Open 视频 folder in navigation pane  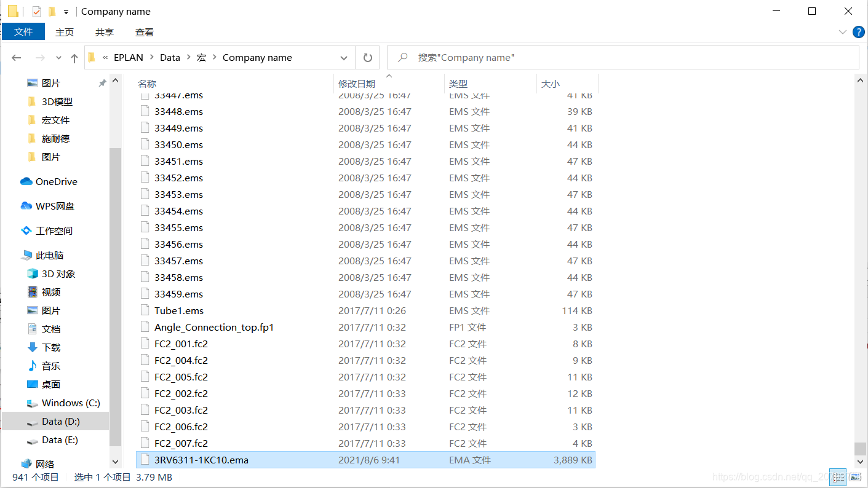coord(51,292)
